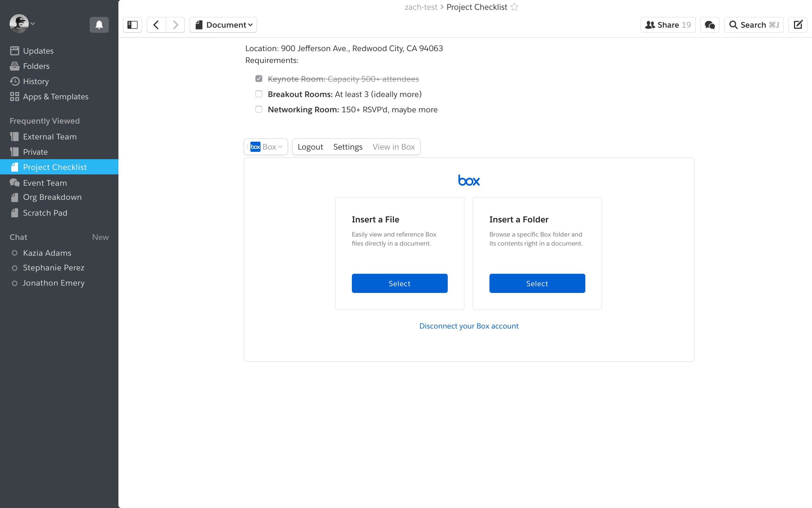Click Stephanie Perez status circle

pos(14,268)
